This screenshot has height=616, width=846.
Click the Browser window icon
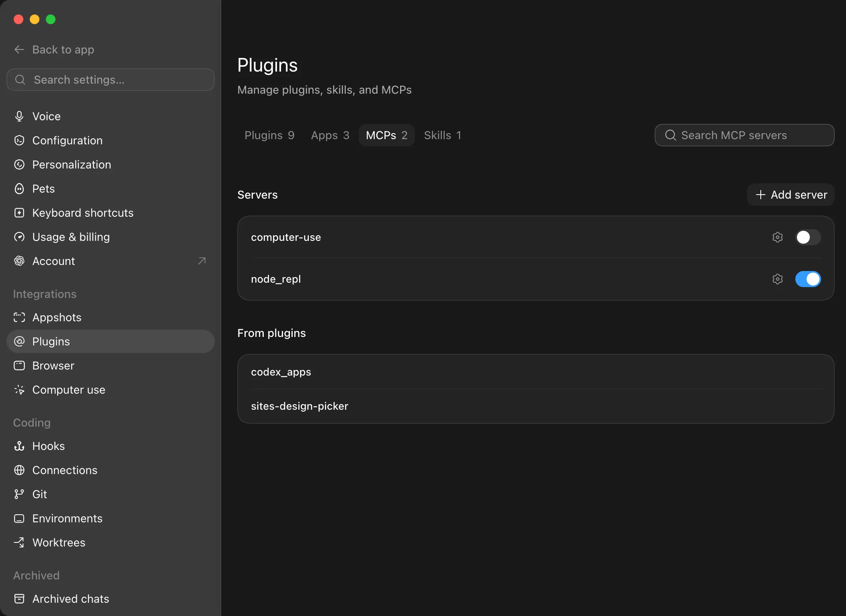click(19, 365)
